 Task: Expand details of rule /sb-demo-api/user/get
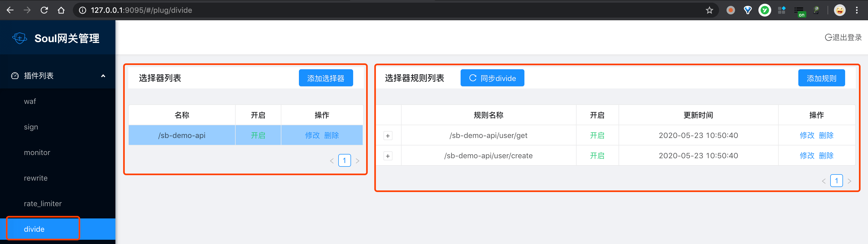(x=388, y=135)
